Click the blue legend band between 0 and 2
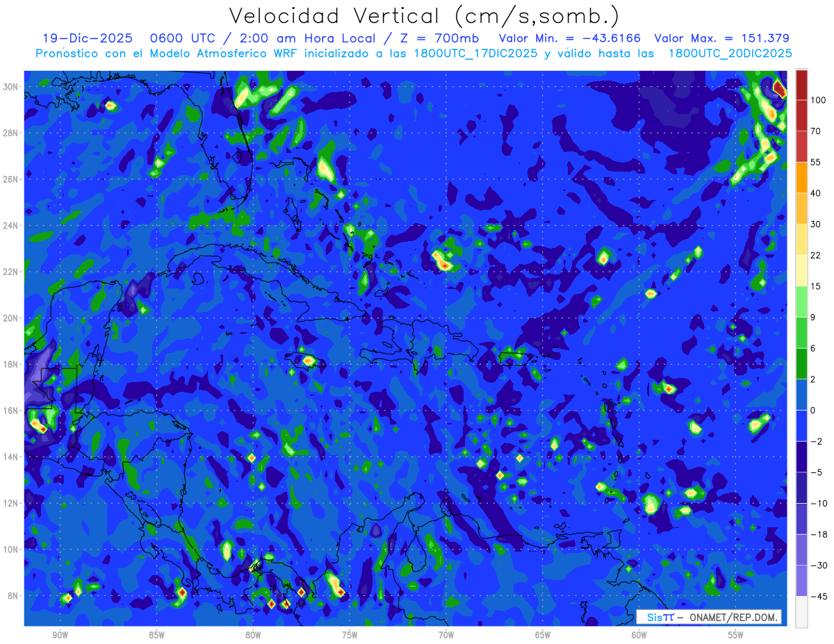 coord(801,395)
